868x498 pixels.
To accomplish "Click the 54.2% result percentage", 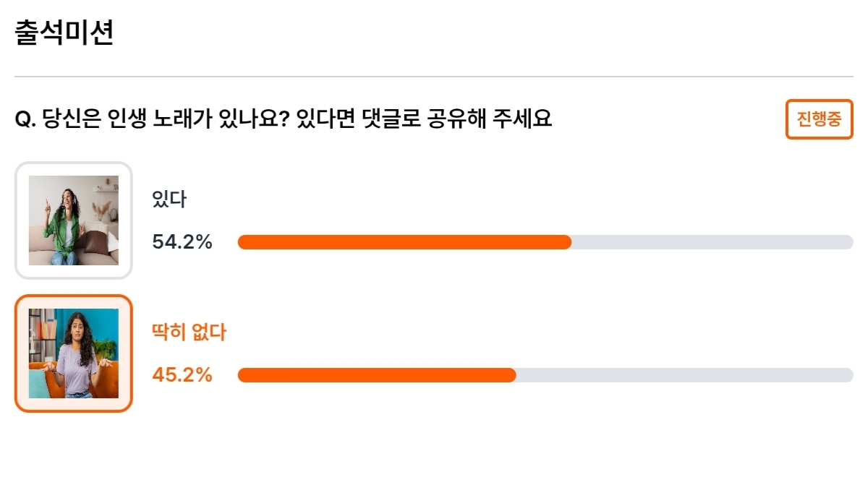I will (182, 242).
